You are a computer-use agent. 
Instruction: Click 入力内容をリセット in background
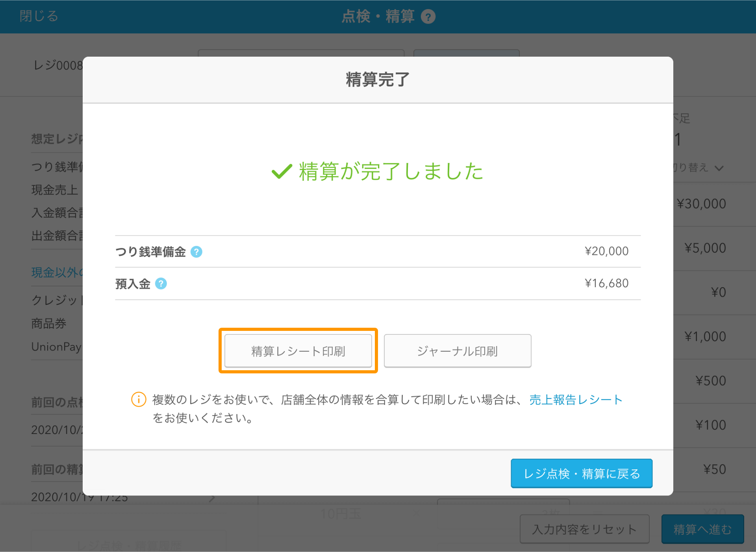[584, 529]
